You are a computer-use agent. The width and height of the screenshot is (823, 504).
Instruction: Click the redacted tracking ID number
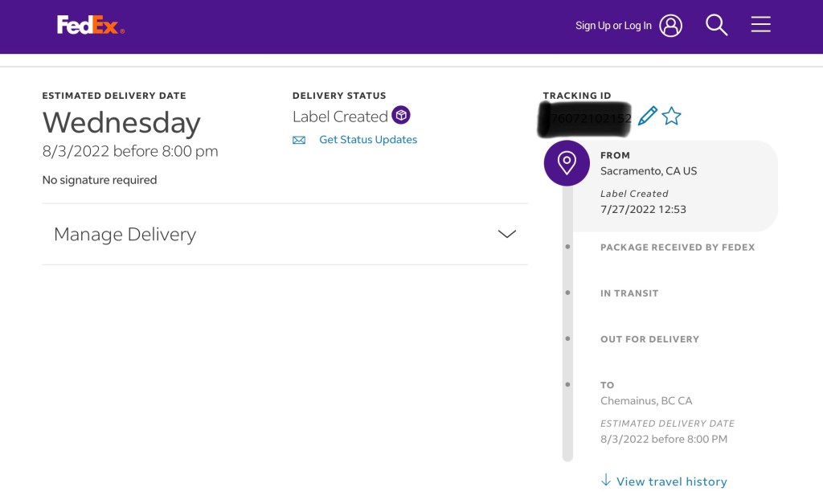tap(586, 118)
